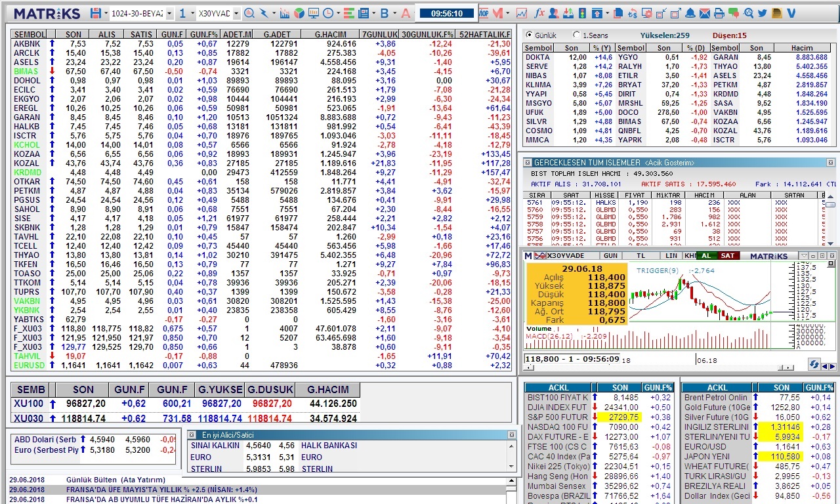Select DOKTA in the Yükselen list
The image size is (840, 504).
click(537, 57)
